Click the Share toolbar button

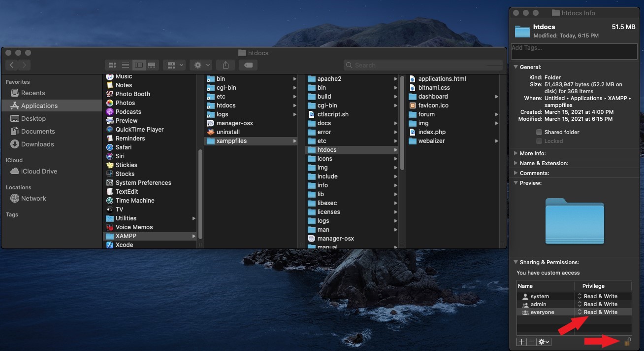point(225,65)
